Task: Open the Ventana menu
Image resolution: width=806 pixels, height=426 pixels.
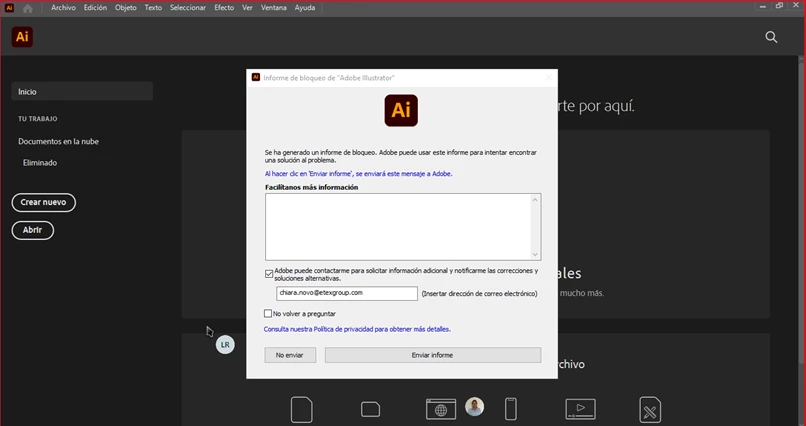Action: pyautogui.click(x=273, y=8)
